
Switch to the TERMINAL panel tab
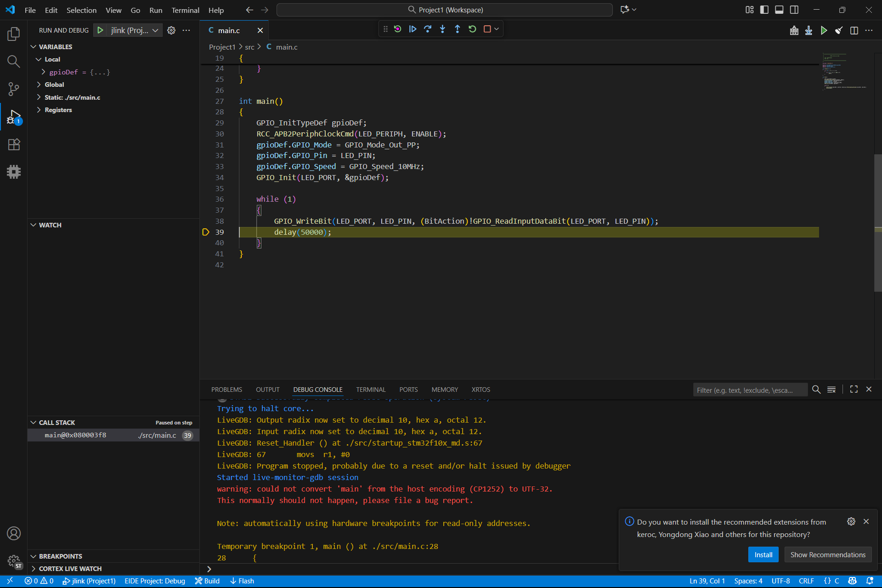pos(371,390)
